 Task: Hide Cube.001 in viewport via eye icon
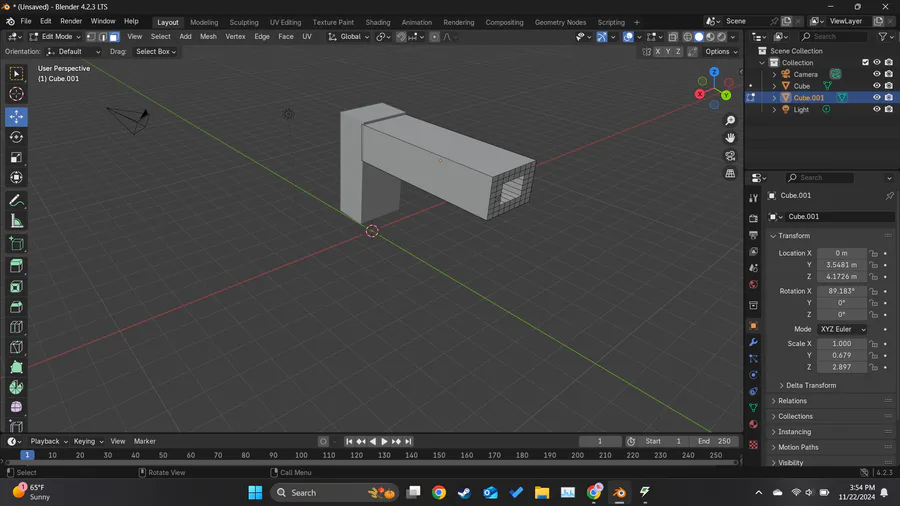tap(876, 98)
